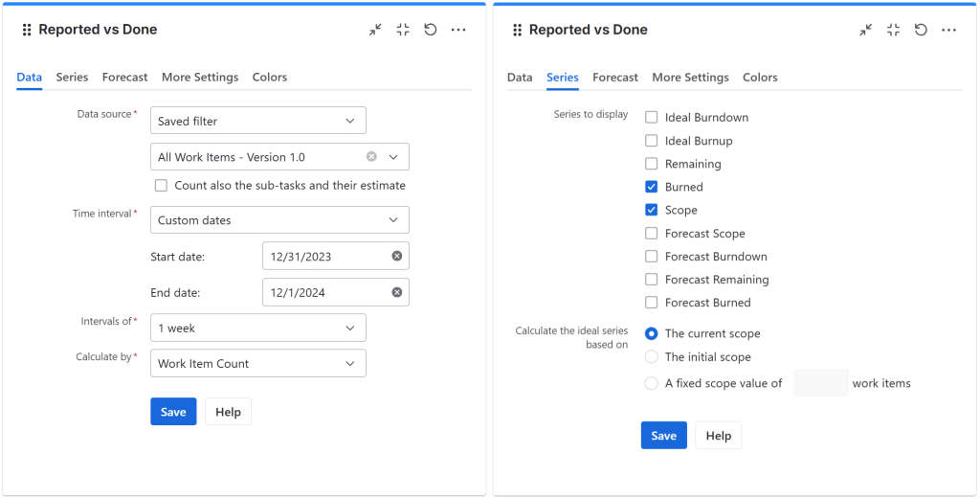Click the fixed scope value input field
The image size is (980, 499).
(x=820, y=383)
